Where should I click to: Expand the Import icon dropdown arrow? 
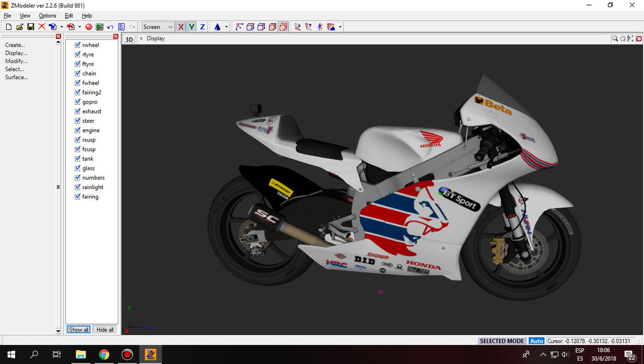pos(61,27)
